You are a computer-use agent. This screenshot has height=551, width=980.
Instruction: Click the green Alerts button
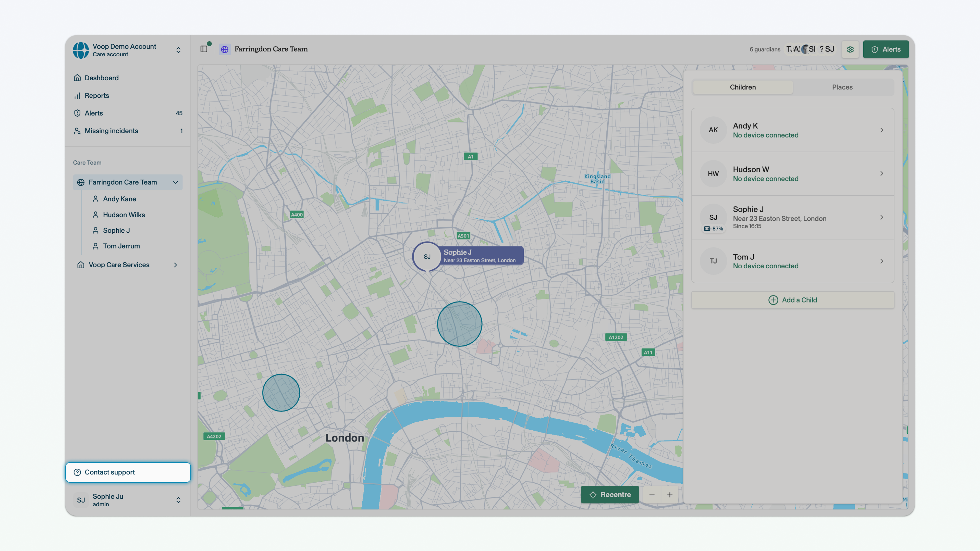[886, 49]
